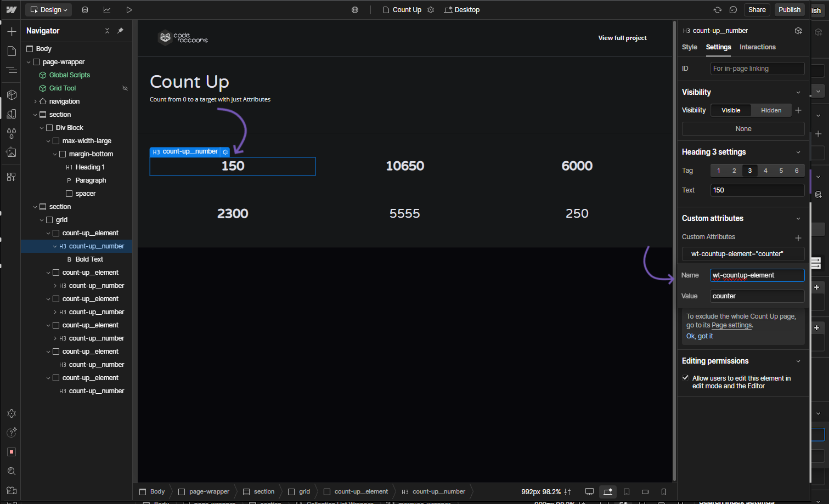829x504 pixels.
Task: Open the Navigator panel icon
Action: [12, 70]
